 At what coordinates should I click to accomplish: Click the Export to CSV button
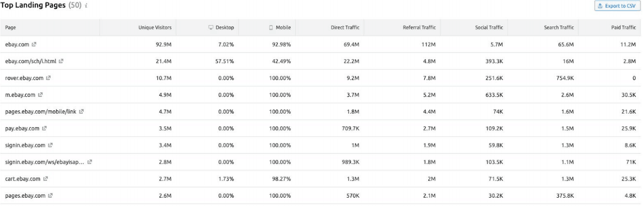pyautogui.click(x=617, y=6)
